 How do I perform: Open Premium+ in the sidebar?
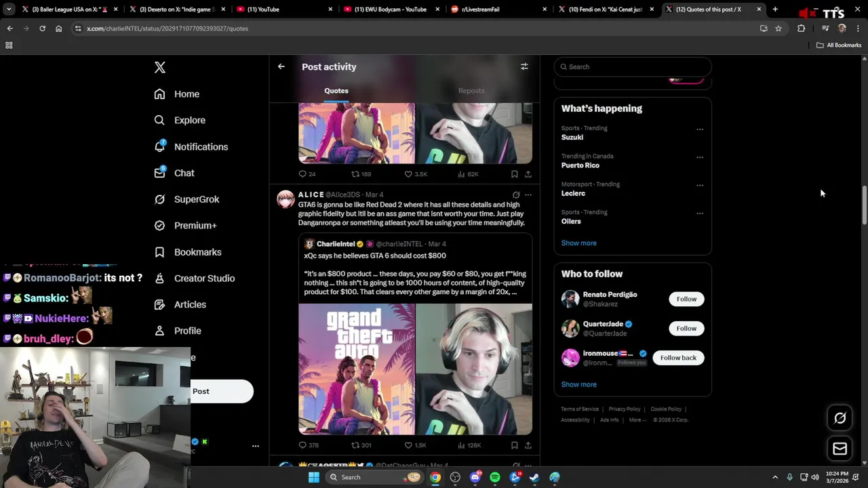point(185,226)
